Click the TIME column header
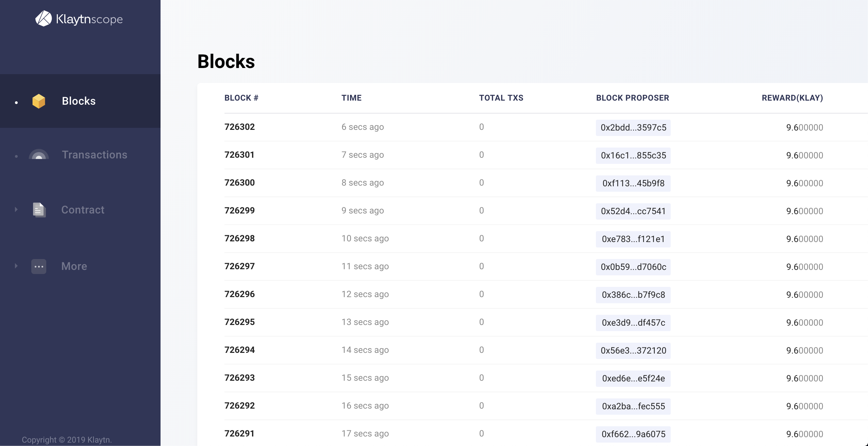This screenshot has height=446, width=868. [351, 98]
